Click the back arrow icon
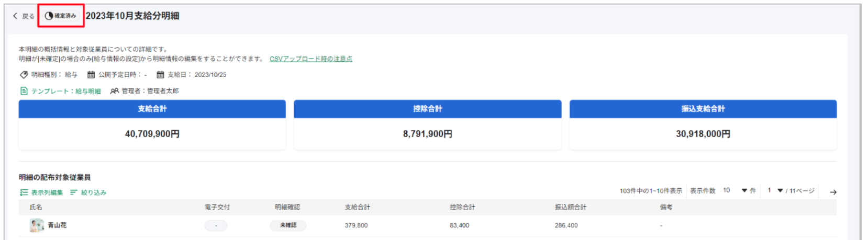This screenshot has width=868, height=240. click(15, 16)
